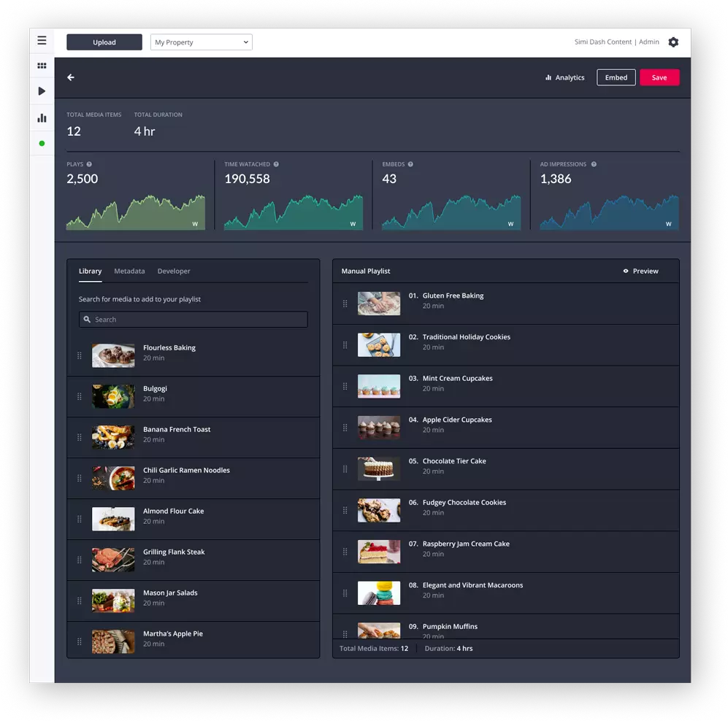Click the Admin account link

649,42
